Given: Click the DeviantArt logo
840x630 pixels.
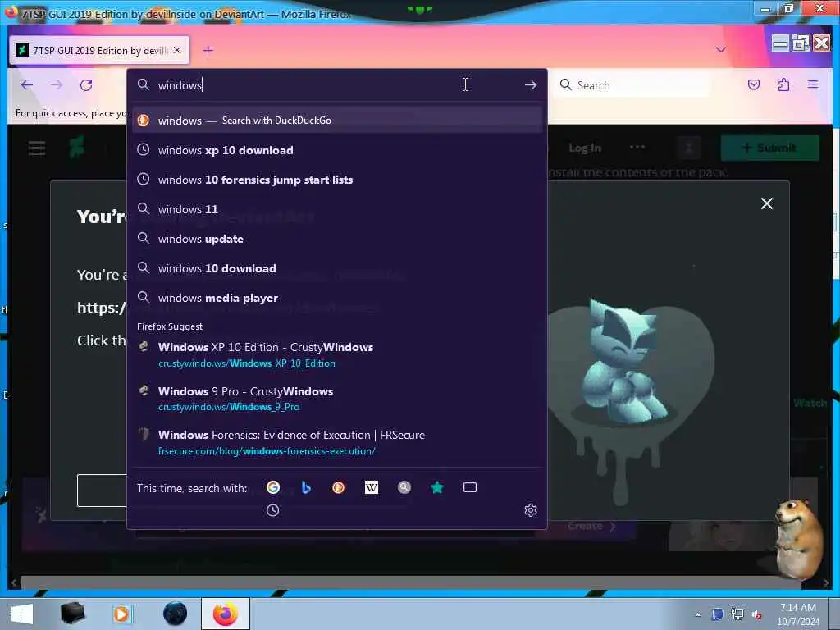Looking at the screenshot, I should tap(76, 147).
